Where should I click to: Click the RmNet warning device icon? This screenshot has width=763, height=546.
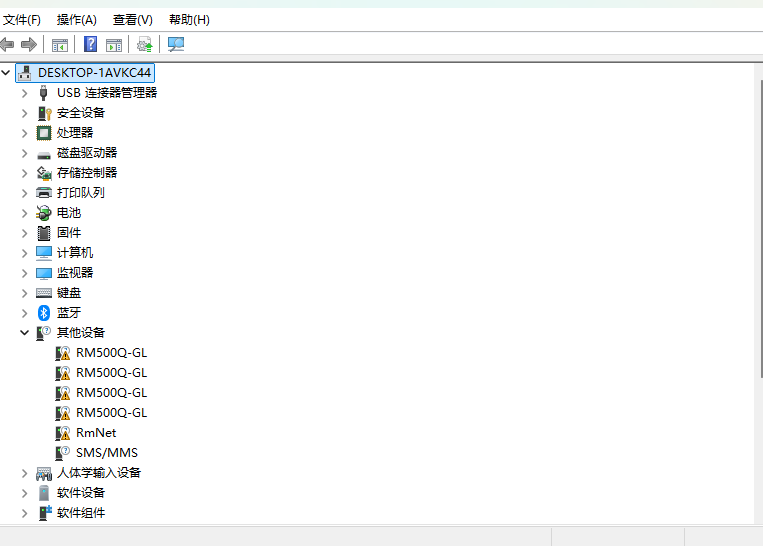(x=63, y=433)
